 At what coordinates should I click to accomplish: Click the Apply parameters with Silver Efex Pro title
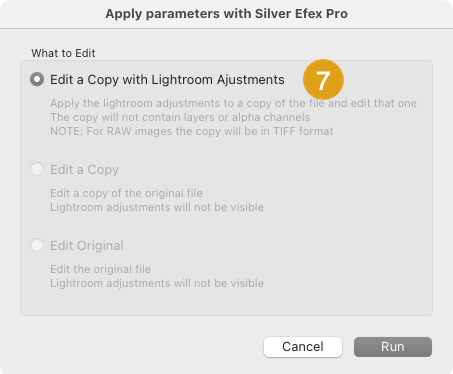[x=227, y=14]
